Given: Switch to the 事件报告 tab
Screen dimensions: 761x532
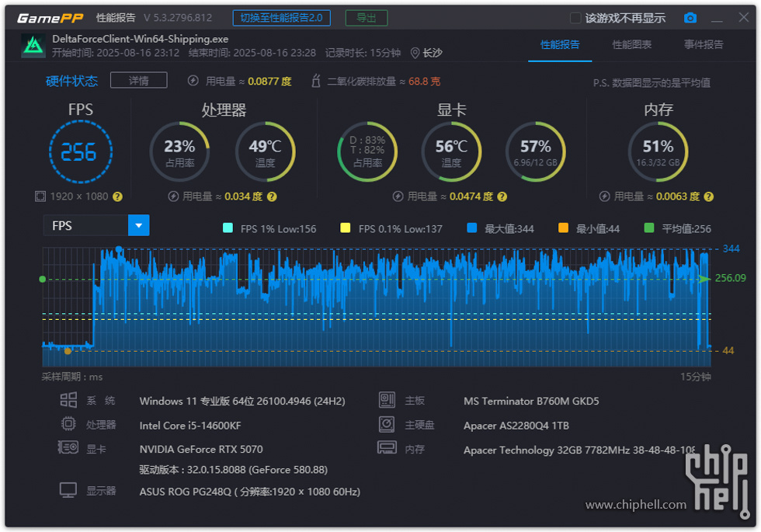Looking at the screenshot, I should pyautogui.click(x=704, y=45).
